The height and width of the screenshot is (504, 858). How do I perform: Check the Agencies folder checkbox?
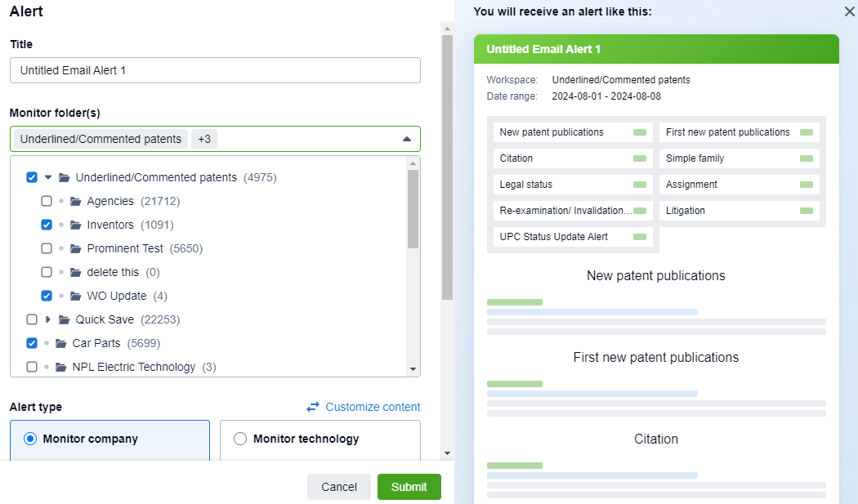[x=47, y=201]
